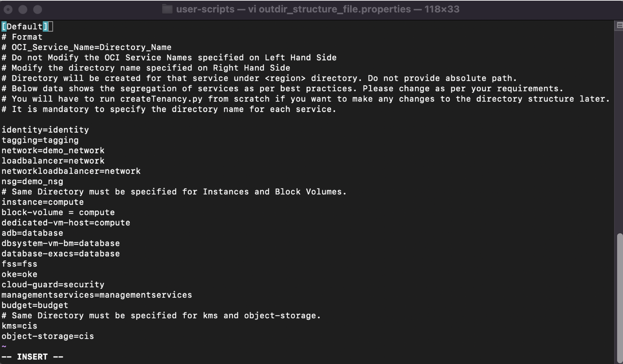
Task: Click the cloud-guard=security line
Action: click(x=53, y=285)
